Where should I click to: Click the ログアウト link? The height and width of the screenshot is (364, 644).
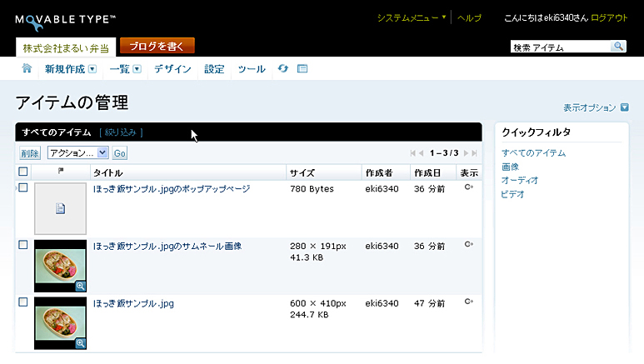point(609,17)
